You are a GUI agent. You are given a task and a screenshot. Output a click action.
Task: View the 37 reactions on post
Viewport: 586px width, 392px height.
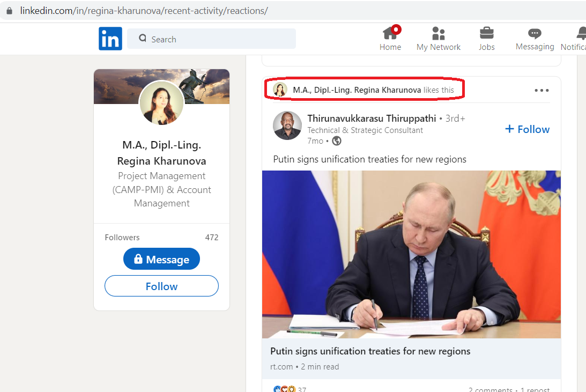pos(290,389)
